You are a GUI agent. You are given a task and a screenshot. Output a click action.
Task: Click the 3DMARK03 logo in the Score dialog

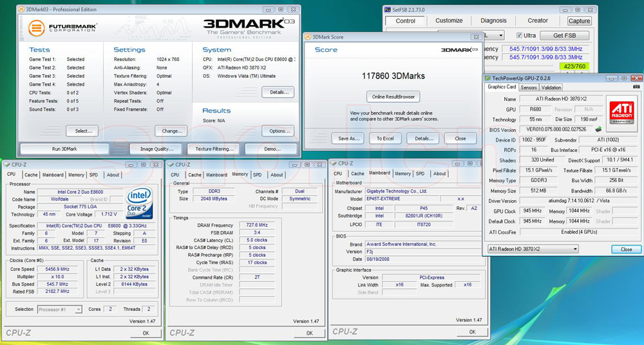pos(459,50)
